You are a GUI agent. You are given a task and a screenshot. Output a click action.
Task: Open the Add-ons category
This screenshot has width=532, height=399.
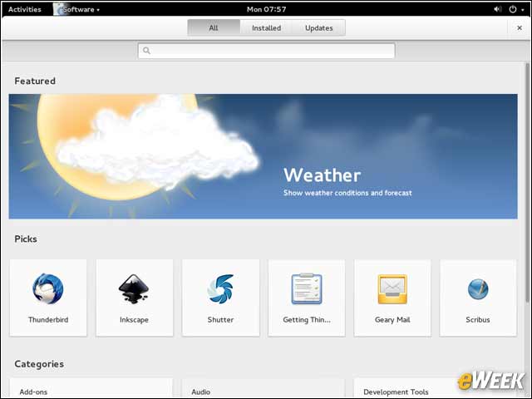click(x=91, y=389)
